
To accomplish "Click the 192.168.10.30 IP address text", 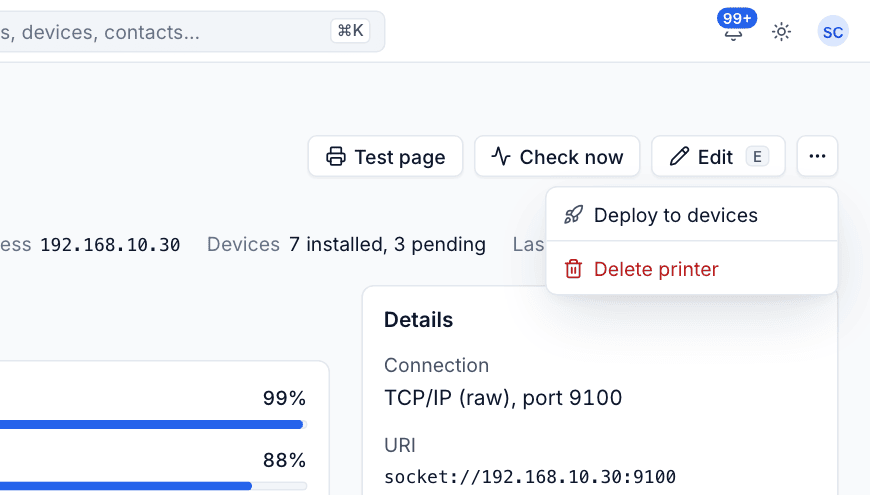I will (x=110, y=245).
